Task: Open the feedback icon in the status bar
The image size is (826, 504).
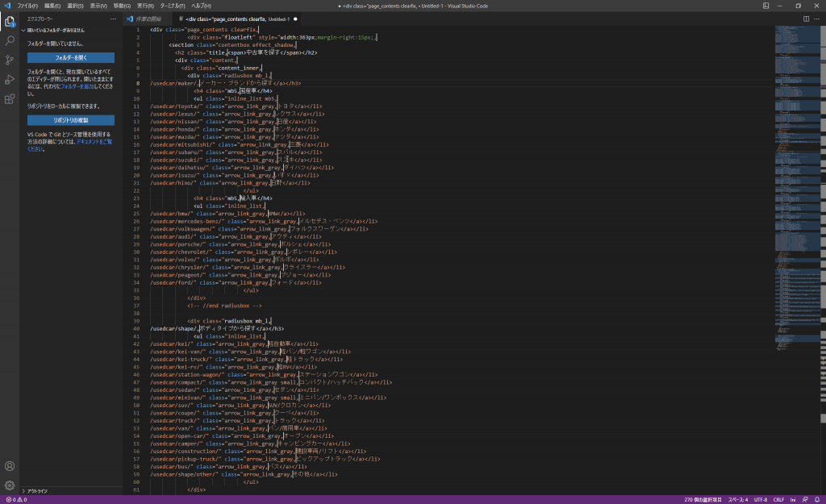Action: (x=805, y=500)
